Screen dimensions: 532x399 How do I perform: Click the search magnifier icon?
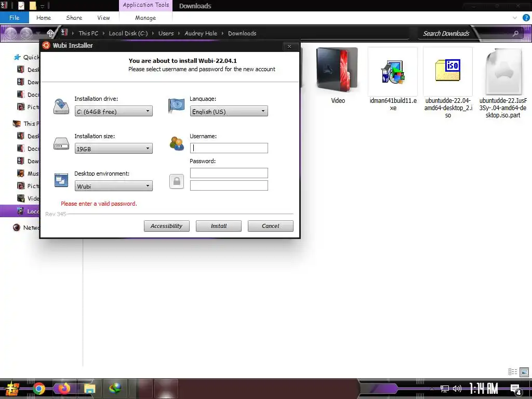(515, 33)
